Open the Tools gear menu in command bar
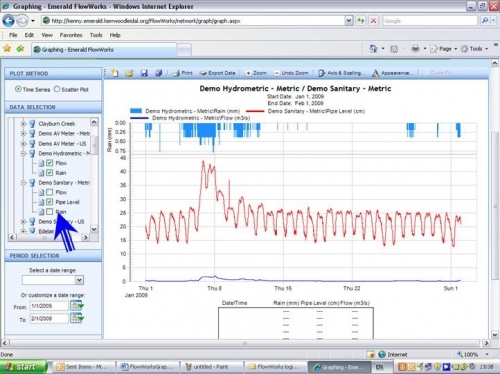 (x=474, y=49)
